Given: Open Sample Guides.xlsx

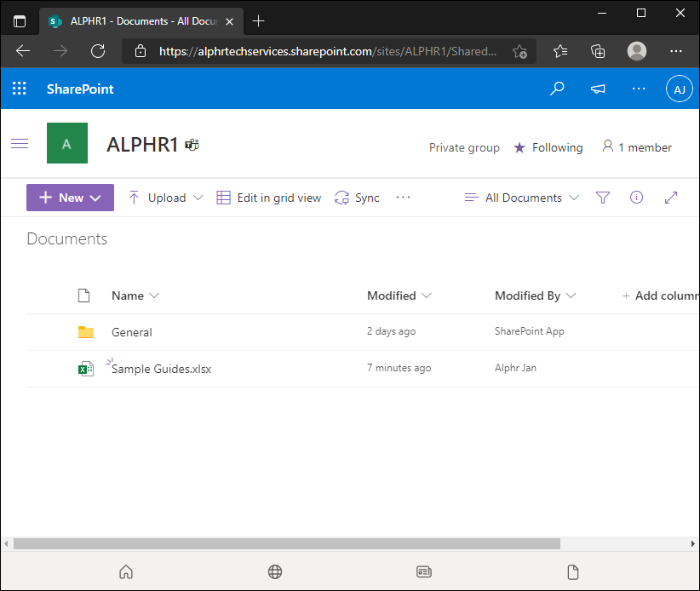Looking at the screenshot, I should 161,369.
